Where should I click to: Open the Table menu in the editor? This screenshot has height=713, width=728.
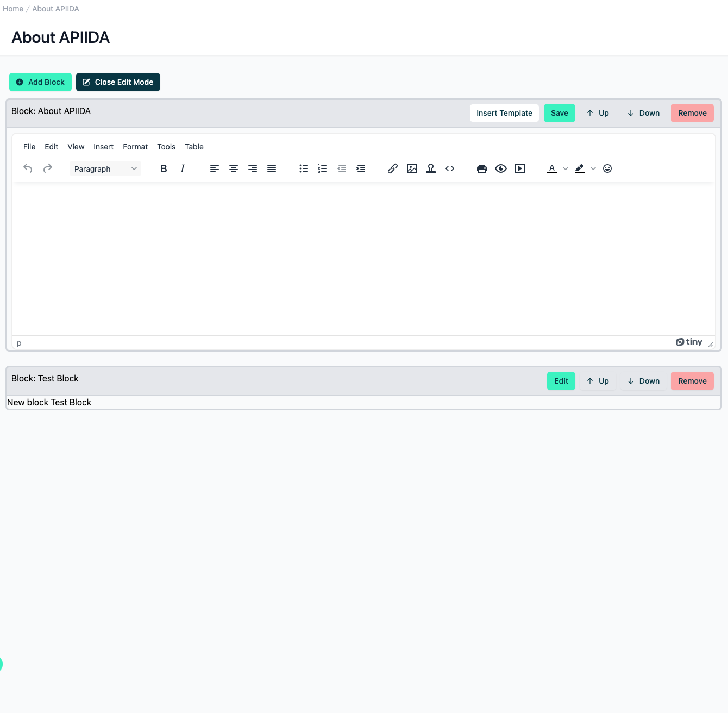194,147
